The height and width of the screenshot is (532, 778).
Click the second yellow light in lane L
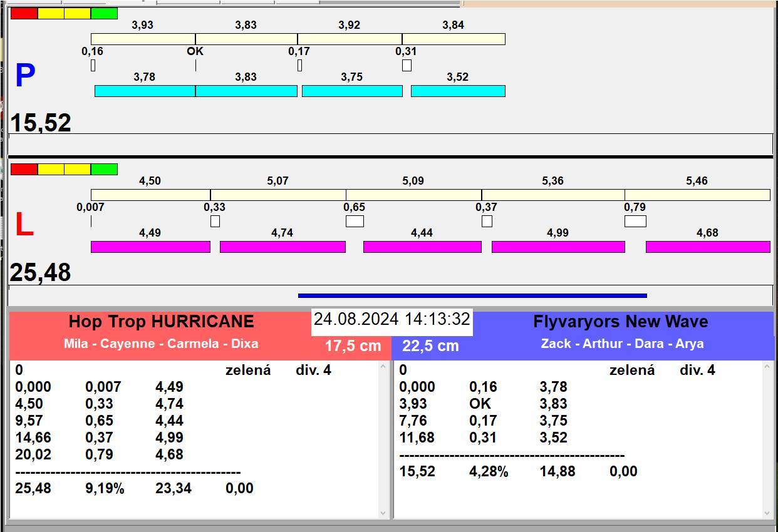(x=77, y=169)
